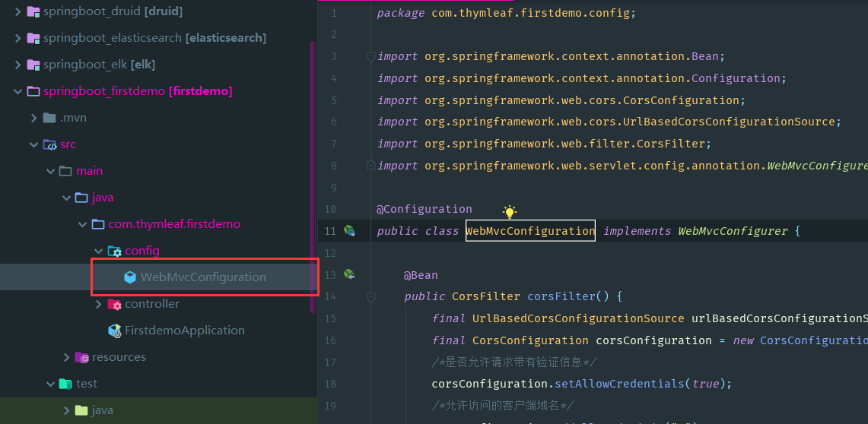The height and width of the screenshot is (424, 868).
Task: Collapse the java source folder under main
Action: click(66, 198)
